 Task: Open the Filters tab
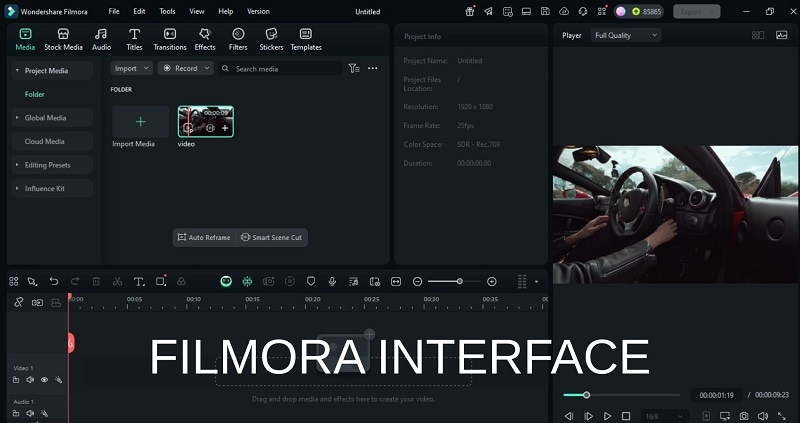(238, 39)
